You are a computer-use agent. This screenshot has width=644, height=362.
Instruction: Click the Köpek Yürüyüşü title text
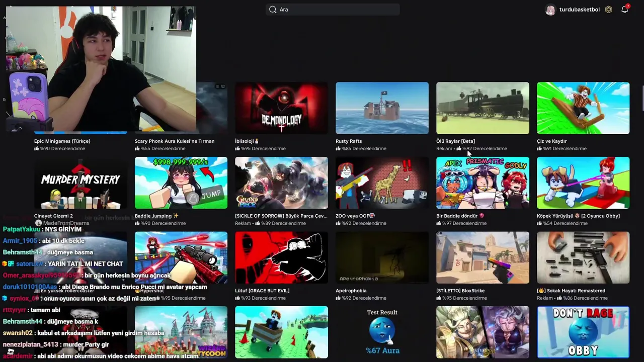coord(578,216)
